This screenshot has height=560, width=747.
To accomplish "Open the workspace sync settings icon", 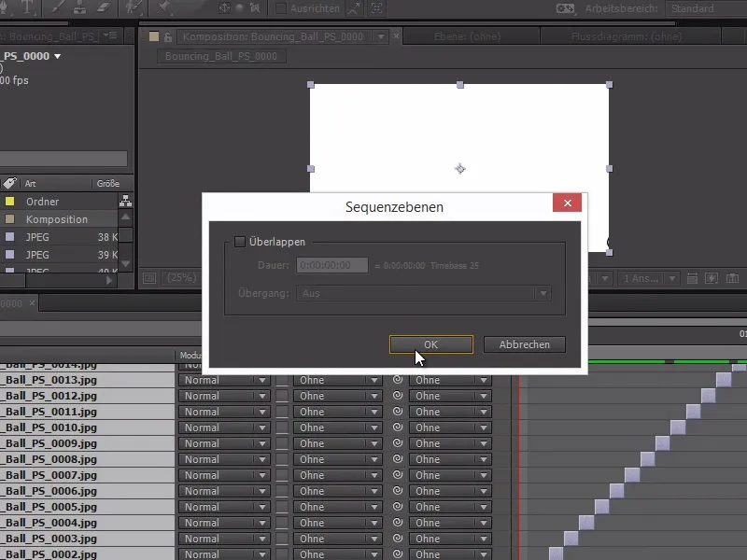I will 565,8.
